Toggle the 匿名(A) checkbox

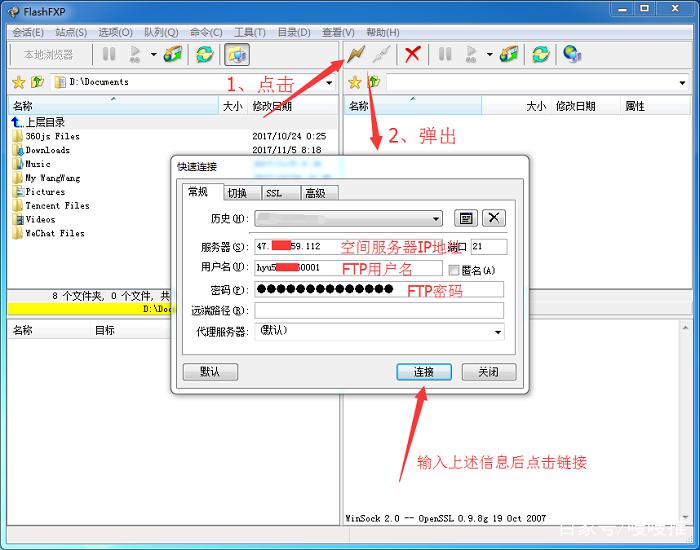pyautogui.click(x=454, y=270)
